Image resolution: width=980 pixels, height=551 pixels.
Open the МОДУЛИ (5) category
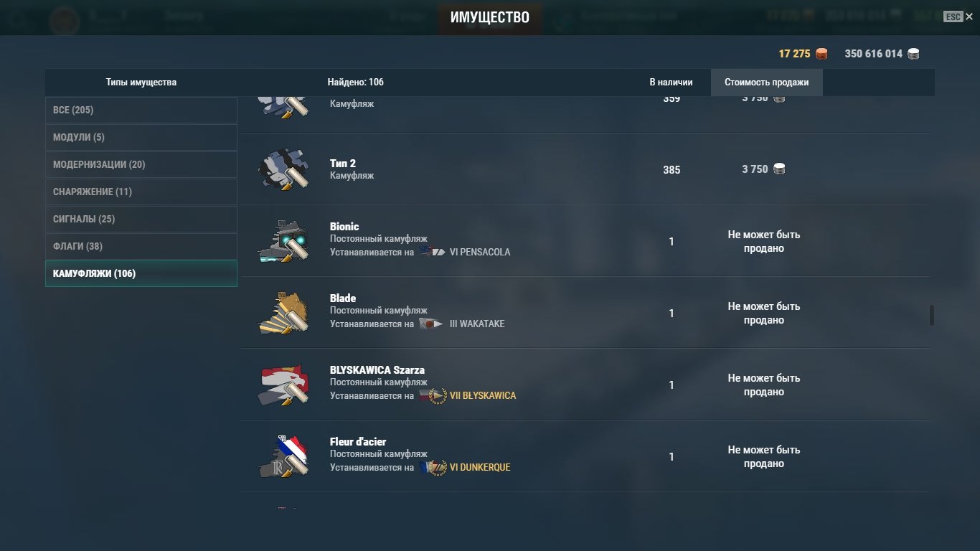[141, 137]
